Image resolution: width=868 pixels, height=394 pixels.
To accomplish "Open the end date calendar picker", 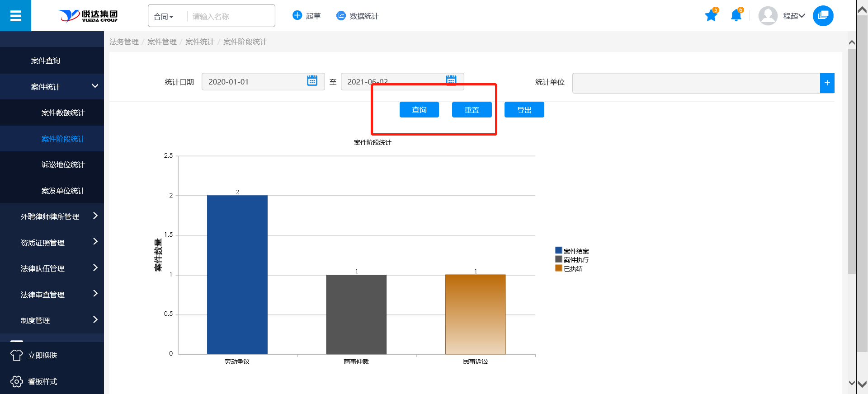I will 451,80.
